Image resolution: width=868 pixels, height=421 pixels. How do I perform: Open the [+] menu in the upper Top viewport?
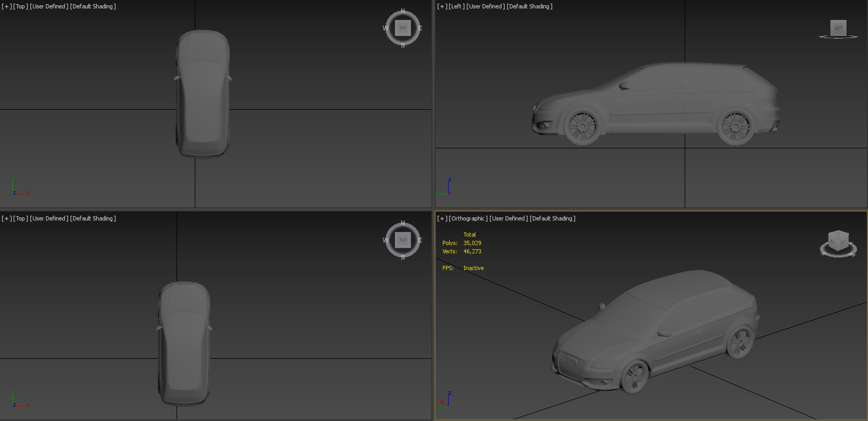click(7, 7)
